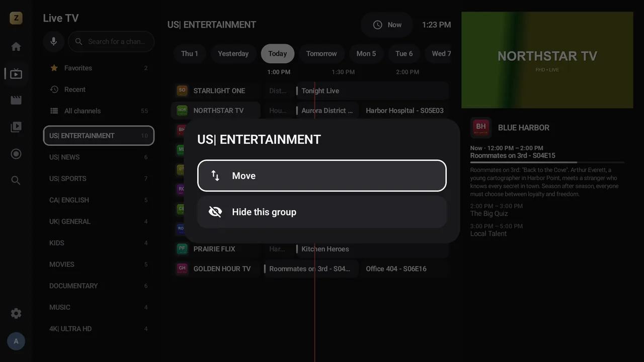Screen dimensions: 644x362
Task: Select the UK| GENERAL group
Action: [99, 221]
